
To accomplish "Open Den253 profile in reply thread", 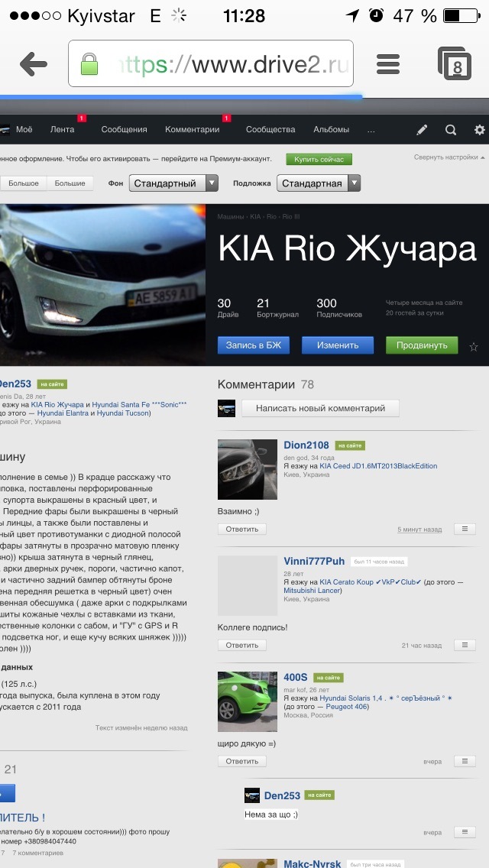I will (x=282, y=795).
